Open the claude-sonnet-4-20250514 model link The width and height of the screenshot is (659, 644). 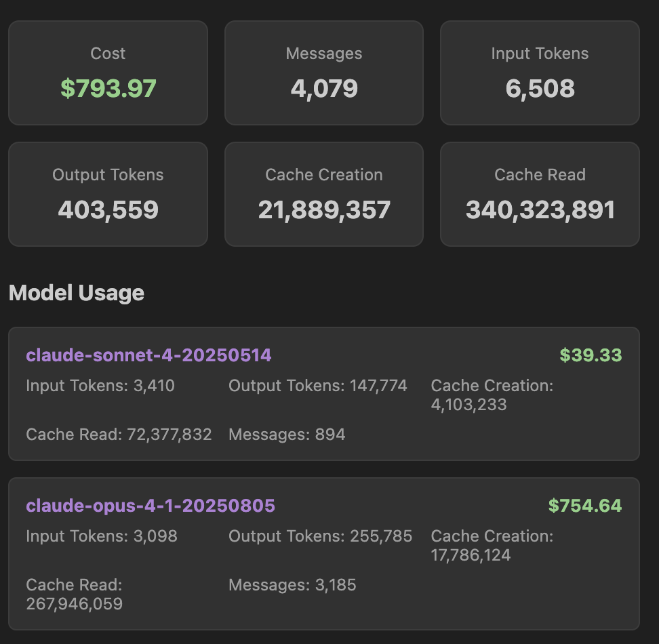pos(148,355)
